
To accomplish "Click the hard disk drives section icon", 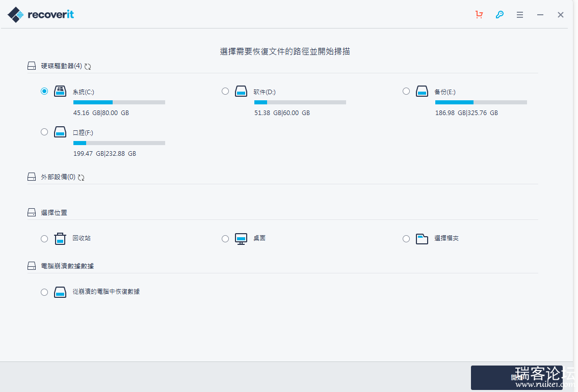I will (x=32, y=66).
